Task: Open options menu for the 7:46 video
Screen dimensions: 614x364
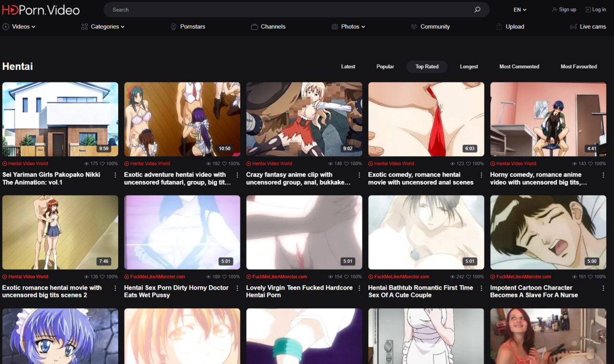Action: (x=115, y=288)
